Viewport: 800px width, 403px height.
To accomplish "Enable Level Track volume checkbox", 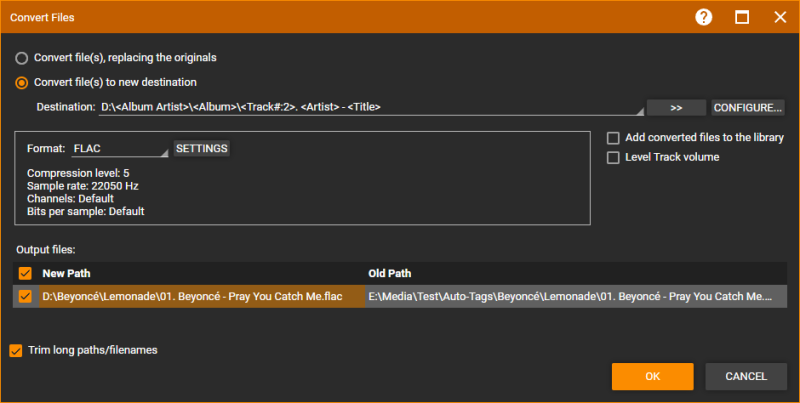I will click(614, 157).
